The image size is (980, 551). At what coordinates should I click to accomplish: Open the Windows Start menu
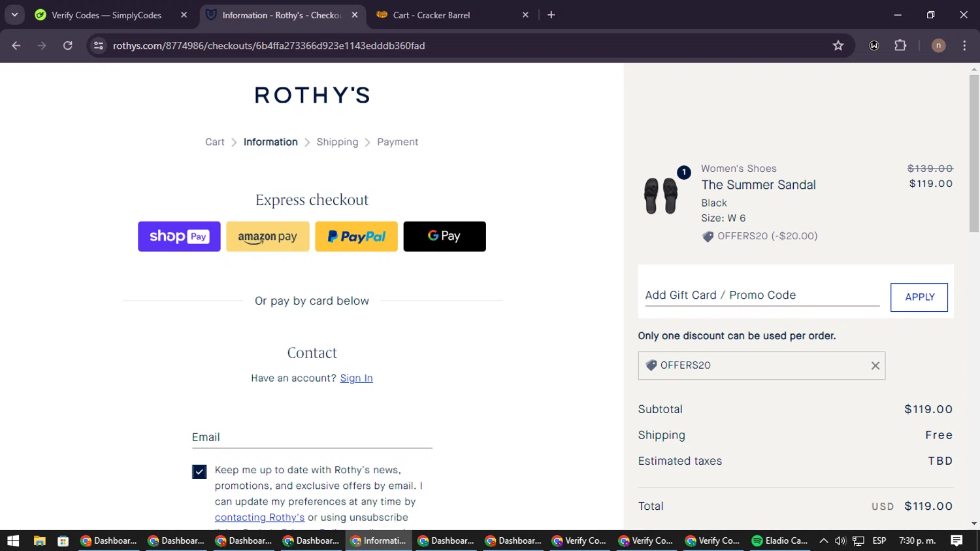pyautogui.click(x=13, y=541)
